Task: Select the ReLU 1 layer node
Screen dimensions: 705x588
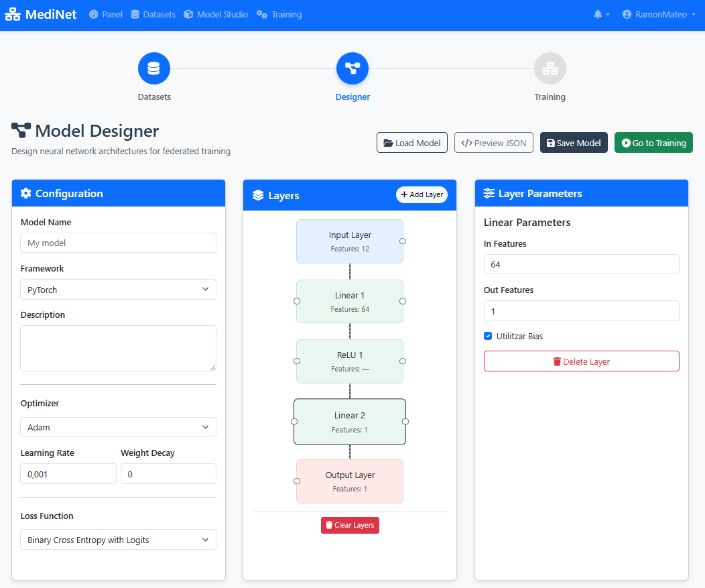Action: point(349,361)
